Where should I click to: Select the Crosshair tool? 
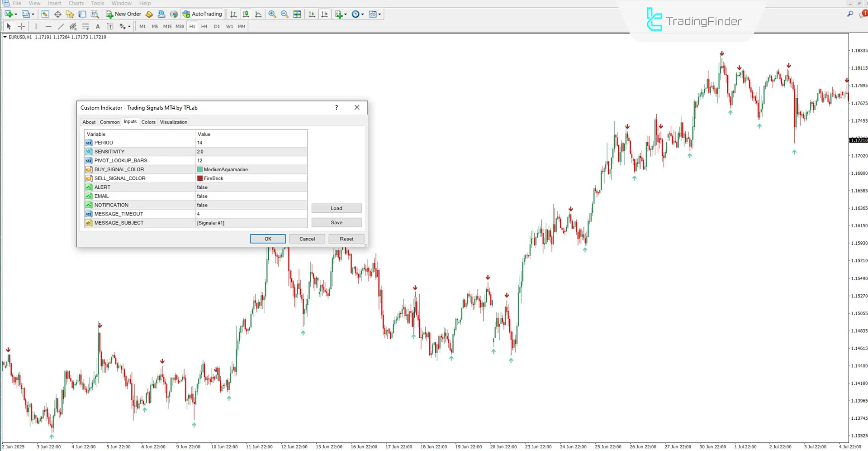point(21,26)
